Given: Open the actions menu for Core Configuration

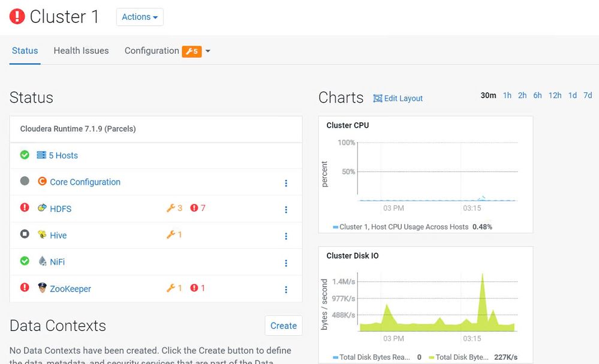Looking at the screenshot, I should click(286, 183).
